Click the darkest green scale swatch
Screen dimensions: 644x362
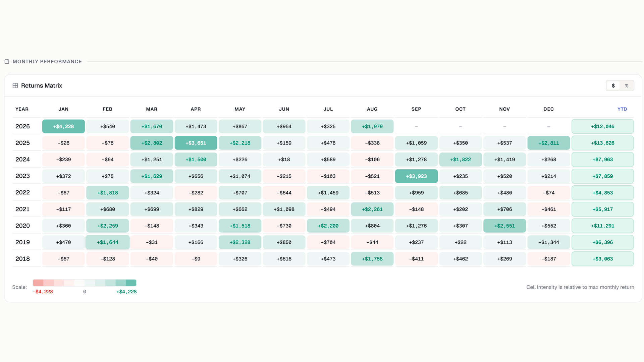click(x=131, y=283)
